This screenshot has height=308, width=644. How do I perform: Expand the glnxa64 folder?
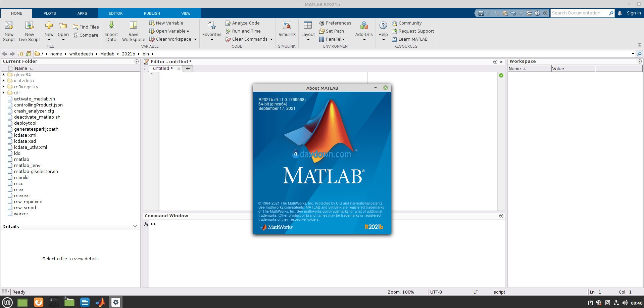point(4,75)
